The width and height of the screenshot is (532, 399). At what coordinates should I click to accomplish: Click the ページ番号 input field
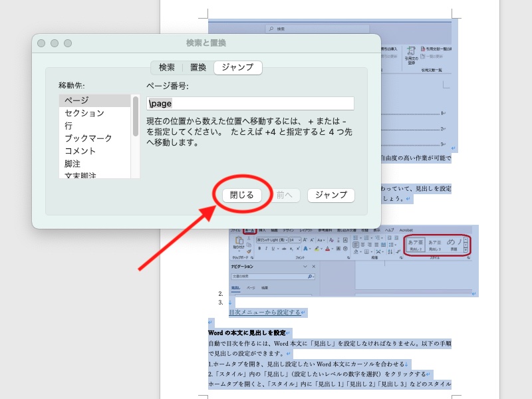[x=251, y=103]
